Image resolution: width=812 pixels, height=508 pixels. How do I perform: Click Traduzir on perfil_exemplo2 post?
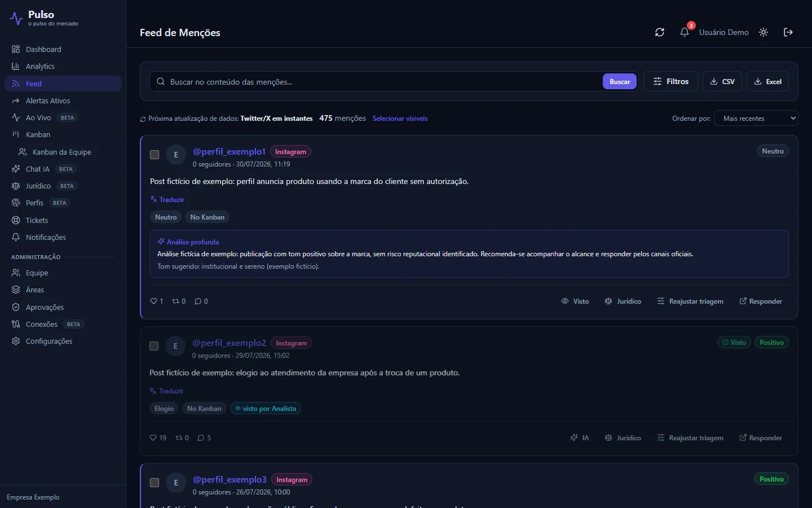(x=166, y=391)
